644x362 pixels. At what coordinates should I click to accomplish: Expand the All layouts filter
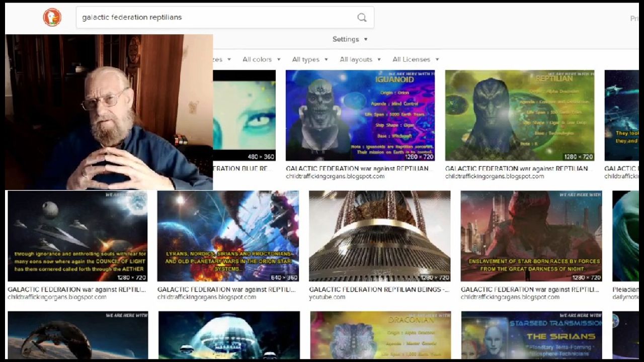(360, 59)
